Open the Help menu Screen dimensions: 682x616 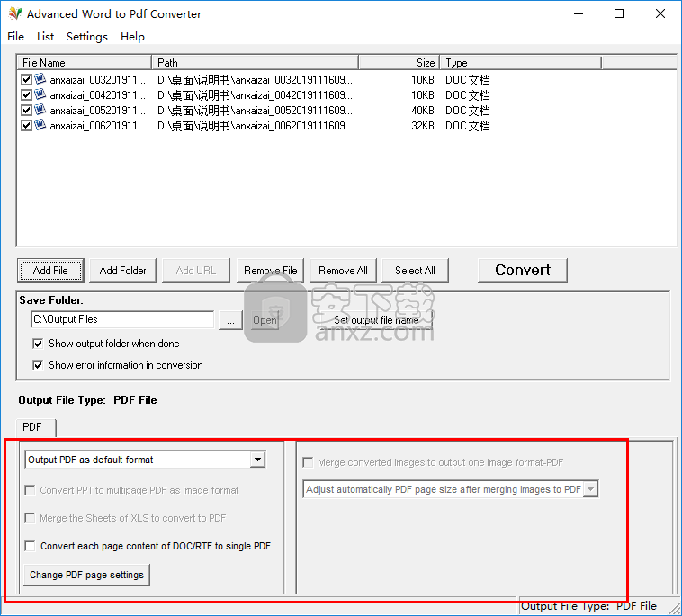(132, 37)
